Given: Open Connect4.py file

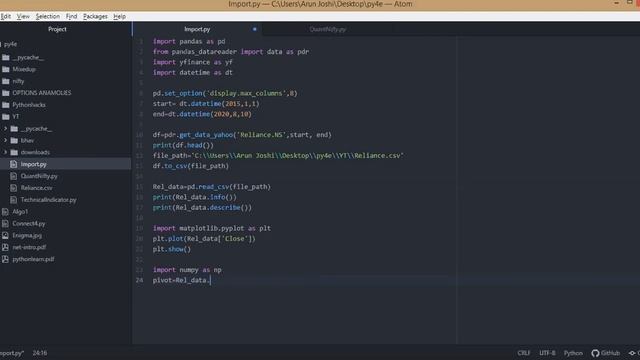Looking at the screenshot, I should point(29,223).
